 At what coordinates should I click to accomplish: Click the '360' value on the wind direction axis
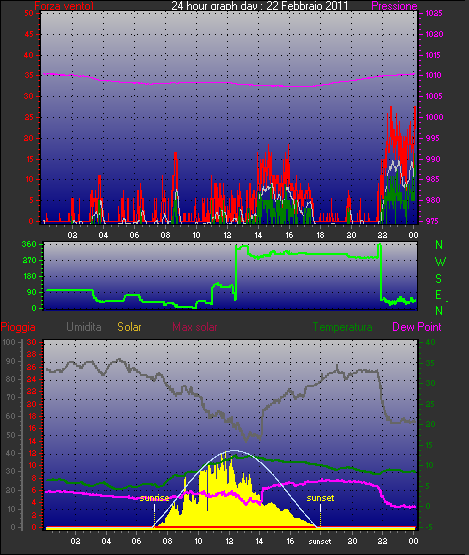pos(29,244)
